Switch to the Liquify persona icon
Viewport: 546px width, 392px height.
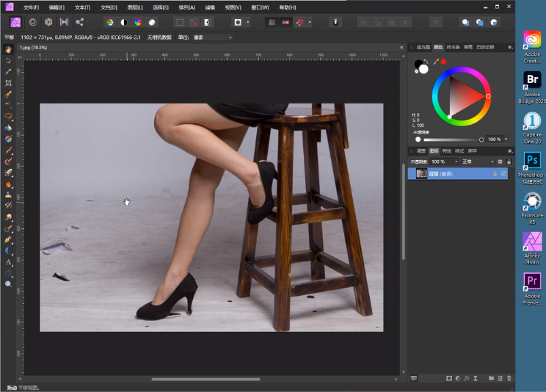(x=32, y=22)
